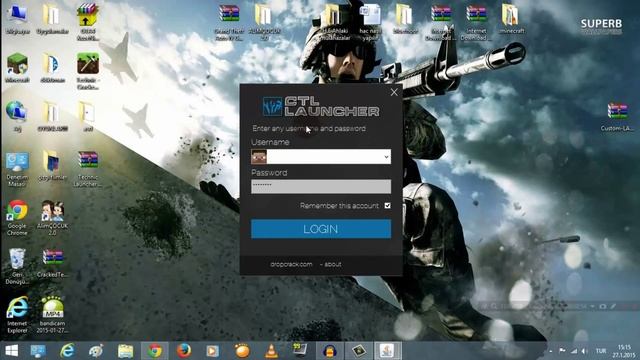Image resolution: width=640 pixels, height=360 pixels.
Task: Open the Windows Start button
Action: (x=12, y=351)
